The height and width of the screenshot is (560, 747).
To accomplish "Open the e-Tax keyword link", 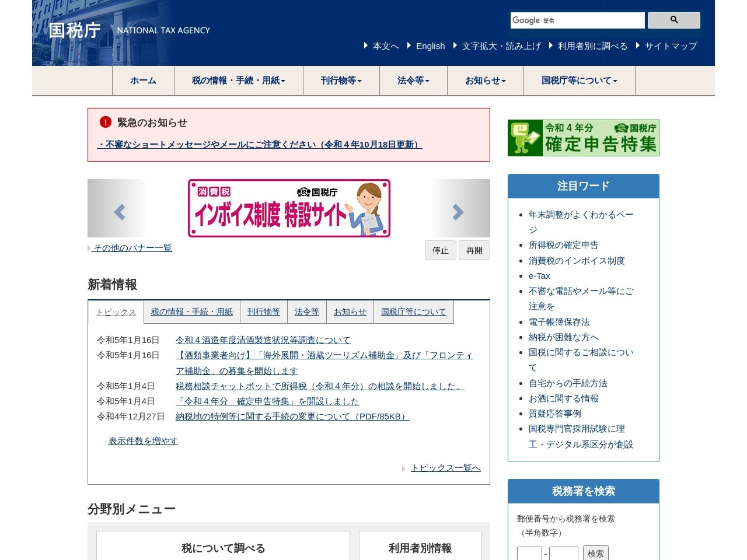I will [539, 276].
